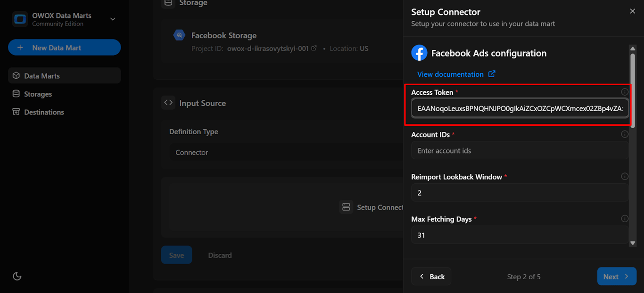644x293 pixels.
Task: Click the Save button
Action: point(176,255)
